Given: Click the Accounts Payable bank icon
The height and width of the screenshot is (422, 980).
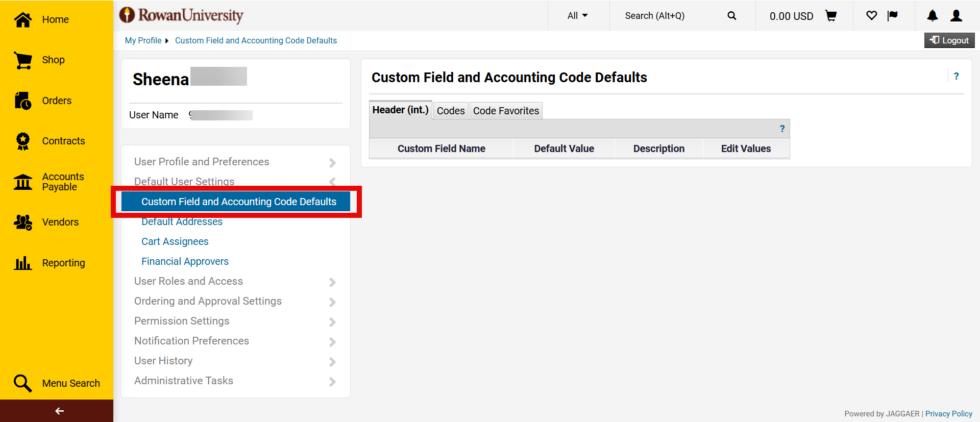Looking at the screenshot, I should [23, 182].
